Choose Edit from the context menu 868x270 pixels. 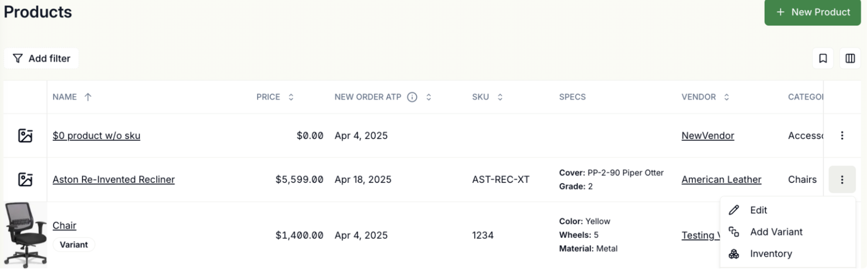click(x=758, y=210)
